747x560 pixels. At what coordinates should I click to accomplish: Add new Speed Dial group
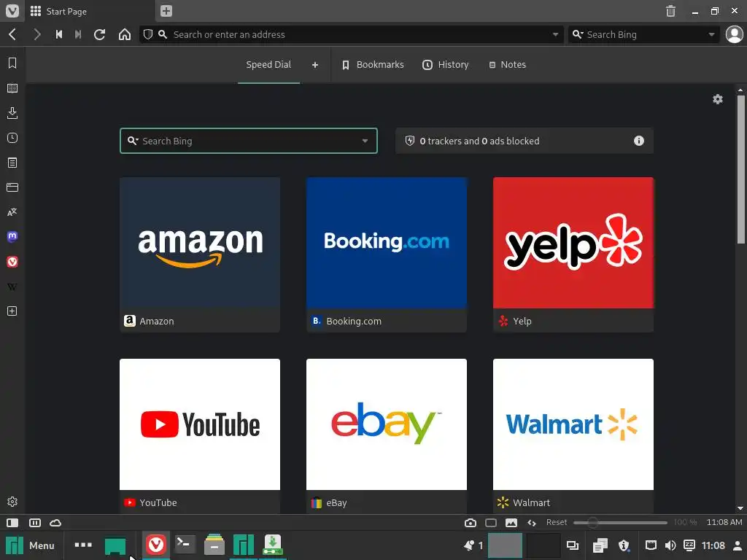click(315, 65)
